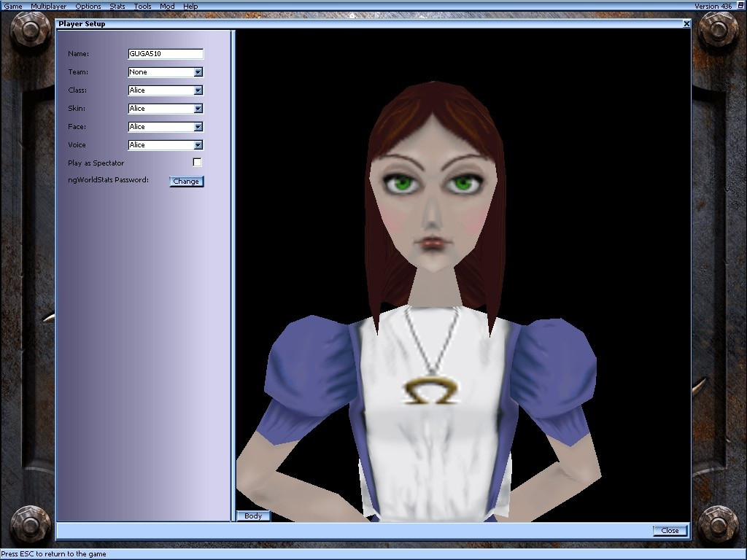Open the Help menu
747x560 pixels.
point(190,6)
